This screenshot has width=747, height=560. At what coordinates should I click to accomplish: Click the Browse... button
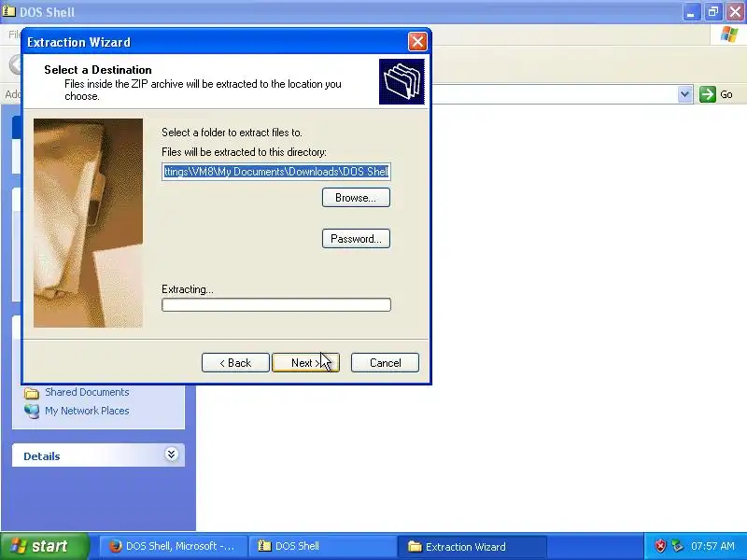click(x=356, y=198)
